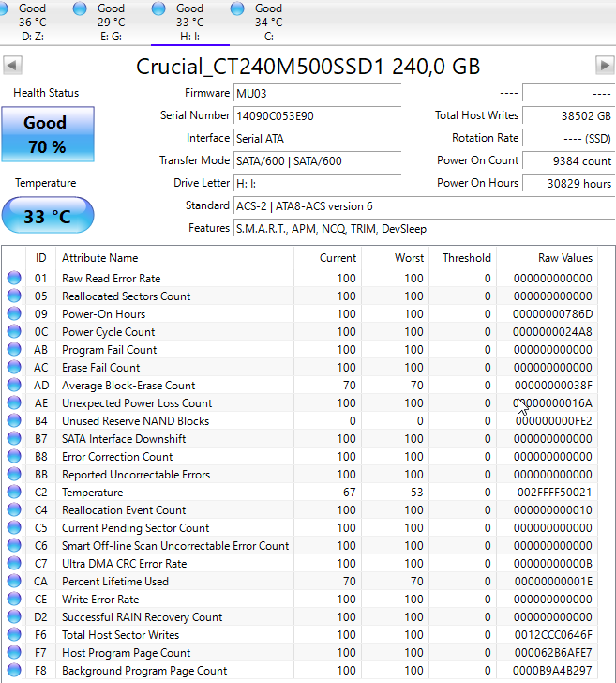Select the E: G: disk tab

112,22
